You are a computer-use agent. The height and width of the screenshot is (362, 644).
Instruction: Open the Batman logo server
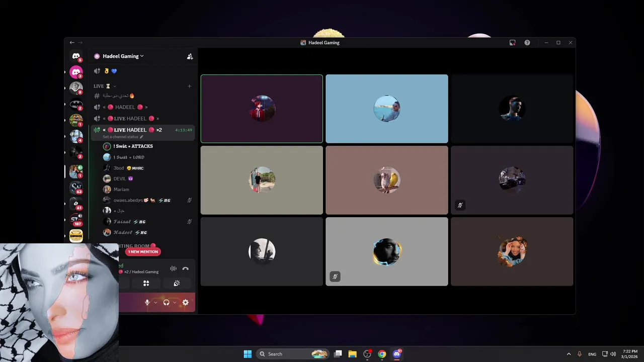76,105
